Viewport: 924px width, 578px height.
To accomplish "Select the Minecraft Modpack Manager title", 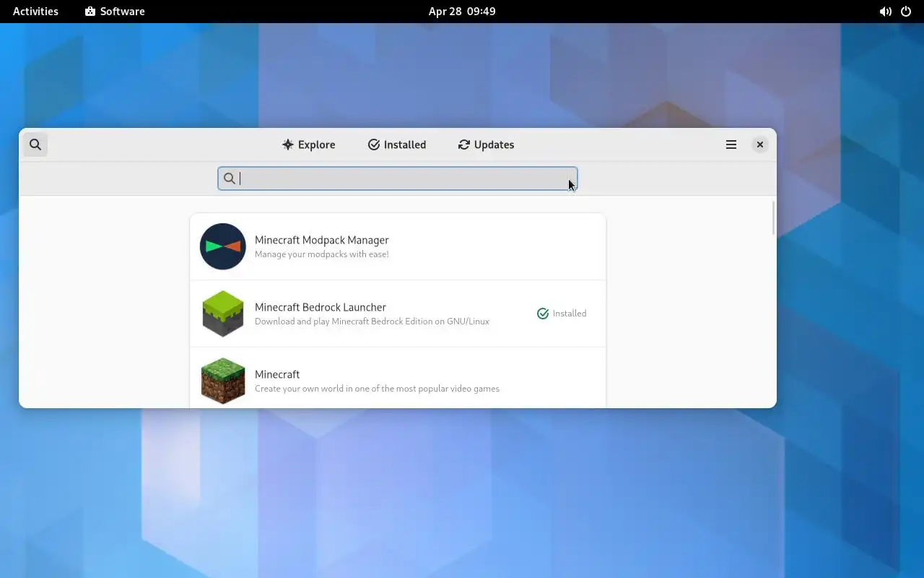I will pyautogui.click(x=322, y=240).
